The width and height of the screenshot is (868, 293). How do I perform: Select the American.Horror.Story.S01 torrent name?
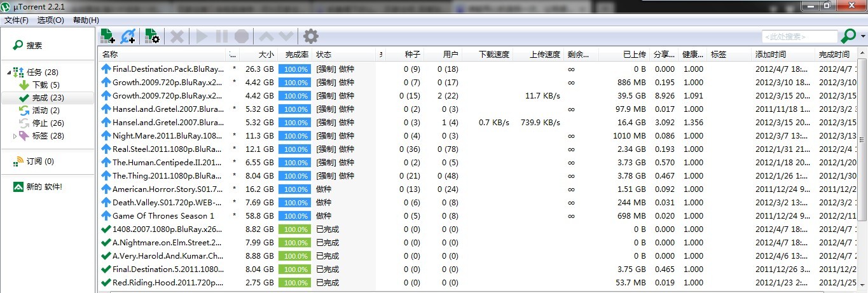167,189
